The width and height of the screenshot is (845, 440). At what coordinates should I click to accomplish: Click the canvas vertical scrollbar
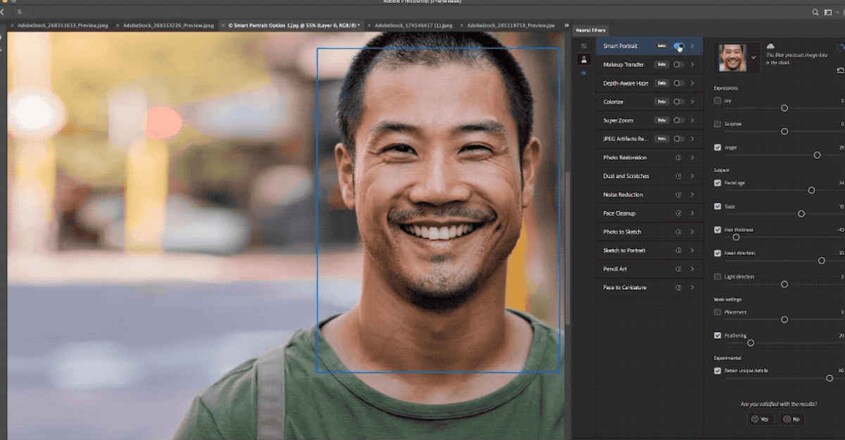pyautogui.click(x=567, y=248)
